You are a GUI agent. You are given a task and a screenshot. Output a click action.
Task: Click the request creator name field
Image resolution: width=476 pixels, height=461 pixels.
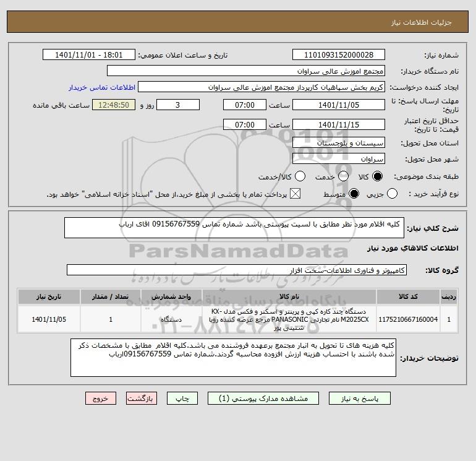261,87
